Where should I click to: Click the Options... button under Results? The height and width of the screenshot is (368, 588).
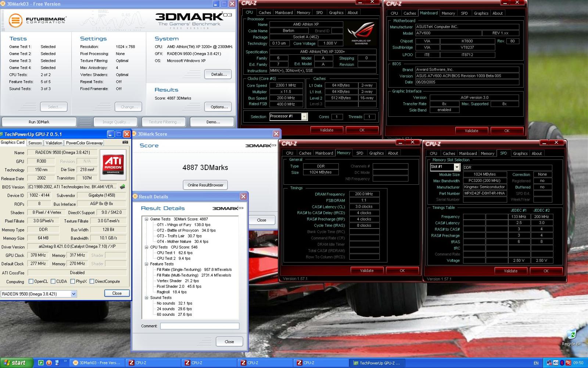(x=219, y=107)
